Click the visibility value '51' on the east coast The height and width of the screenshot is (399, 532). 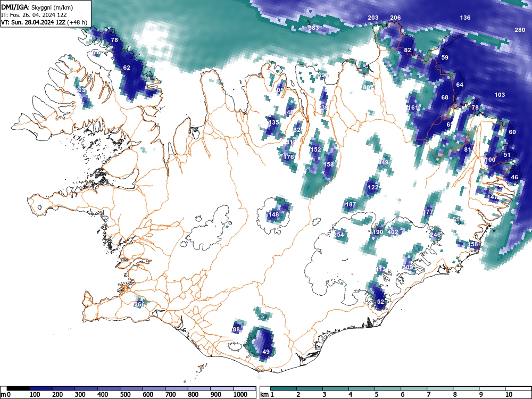click(507, 155)
